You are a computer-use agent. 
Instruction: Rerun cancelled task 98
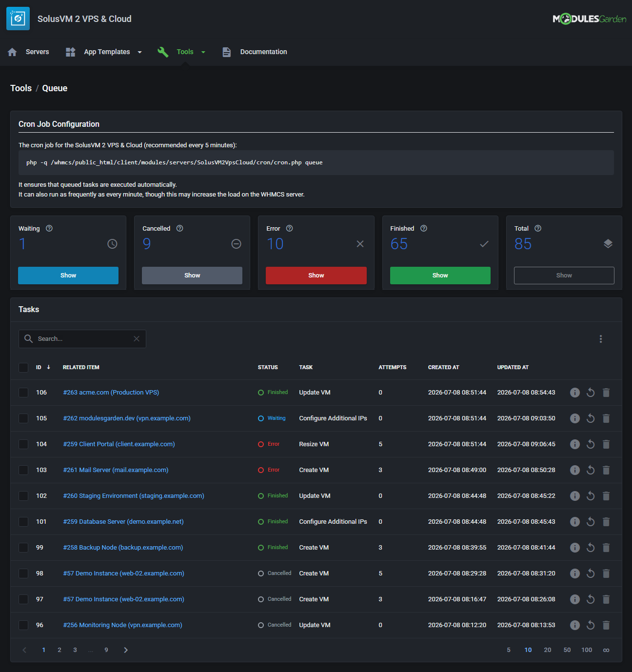pos(591,573)
